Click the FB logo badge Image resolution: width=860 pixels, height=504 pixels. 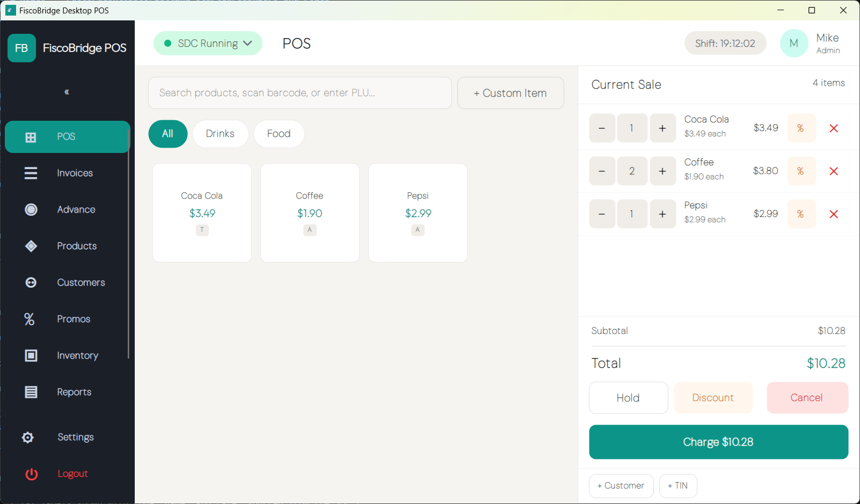click(21, 48)
